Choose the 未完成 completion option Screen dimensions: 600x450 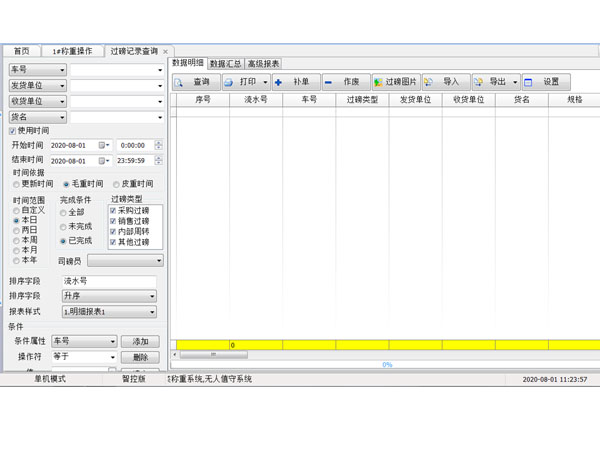pyautogui.click(x=64, y=227)
